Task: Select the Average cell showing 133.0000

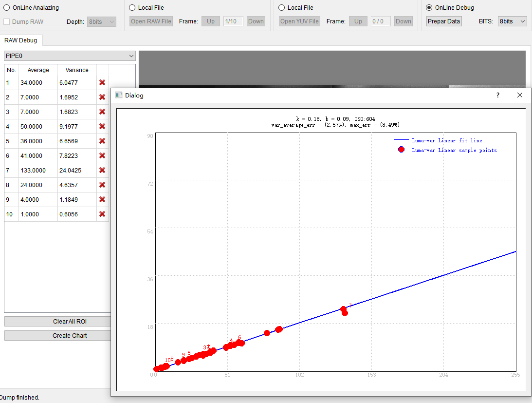Action: 38,171
